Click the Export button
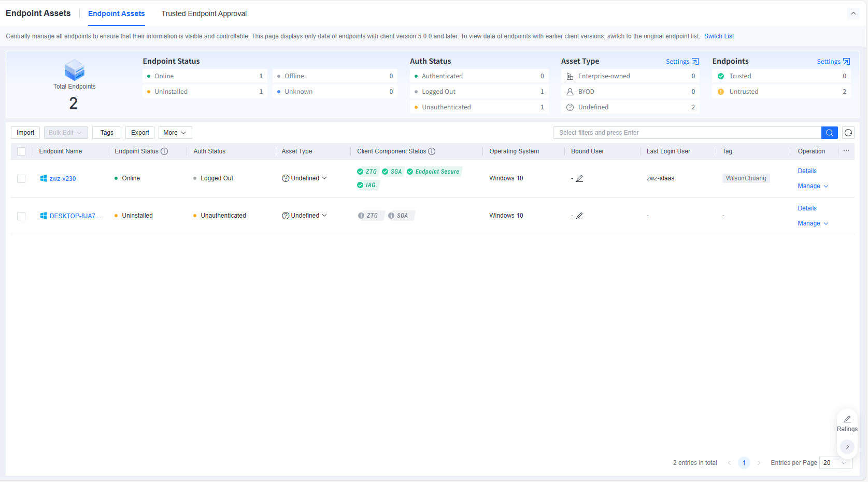 [140, 133]
